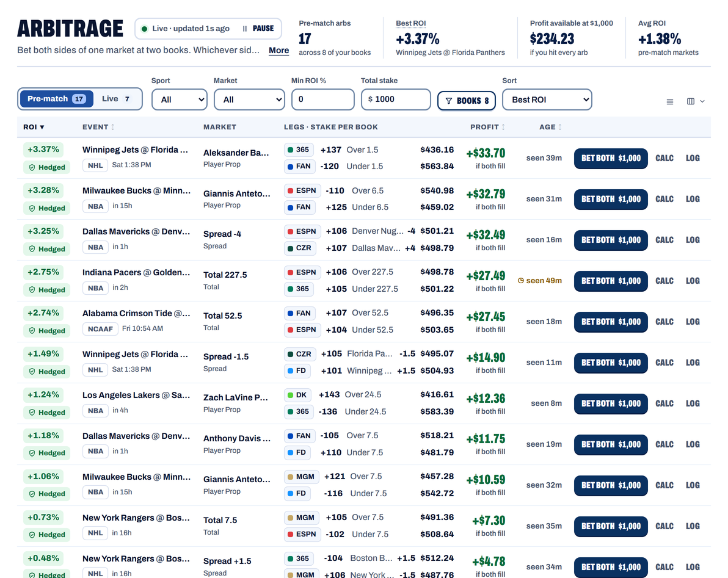Pause the live updates
Image resolution: width=728 pixels, height=578 pixels.
pyautogui.click(x=258, y=28)
